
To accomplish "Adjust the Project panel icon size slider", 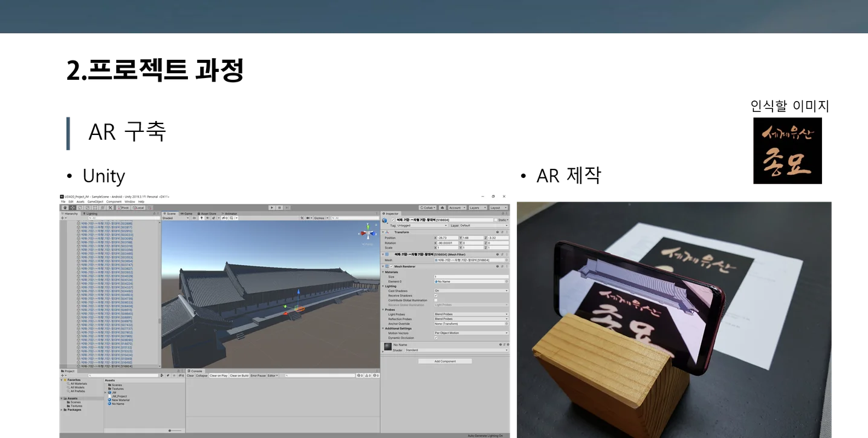I will click(174, 430).
